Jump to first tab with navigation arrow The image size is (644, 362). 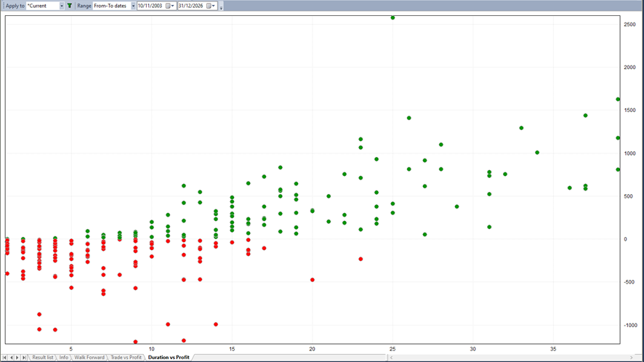tap(4, 358)
